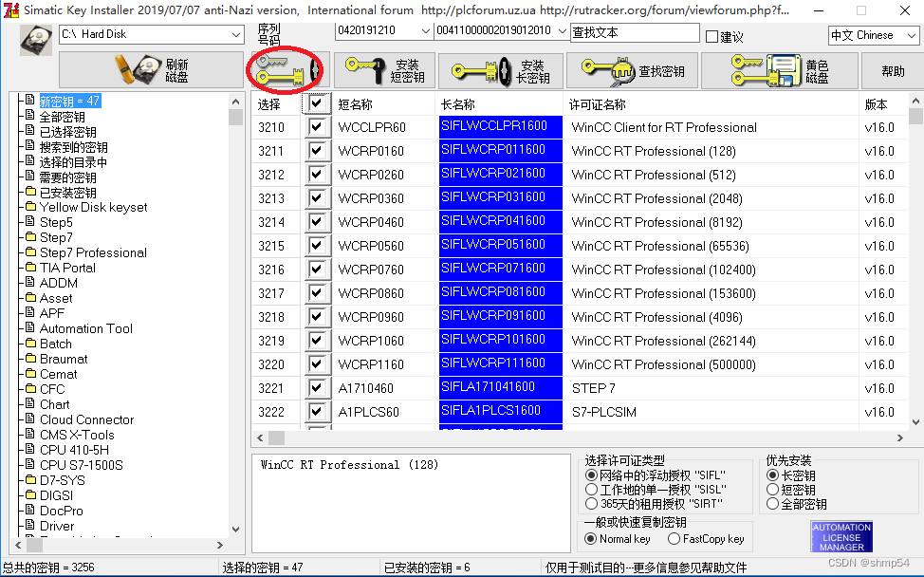Select 365-day rental license "SIRT" radio
The width and height of the screenshot is (924, 577).
tap(591, 503)
